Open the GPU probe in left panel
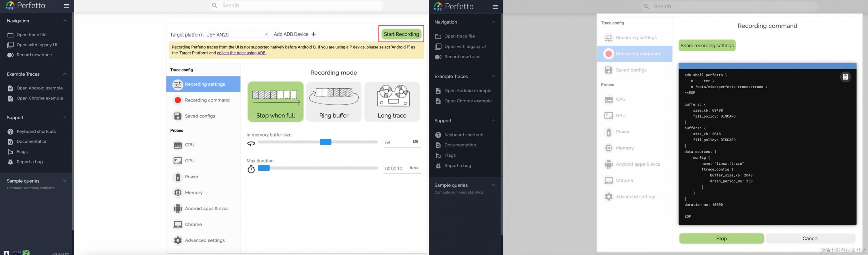Image resolution: width=868 pixels, height=255 pixels. (203, 161)
